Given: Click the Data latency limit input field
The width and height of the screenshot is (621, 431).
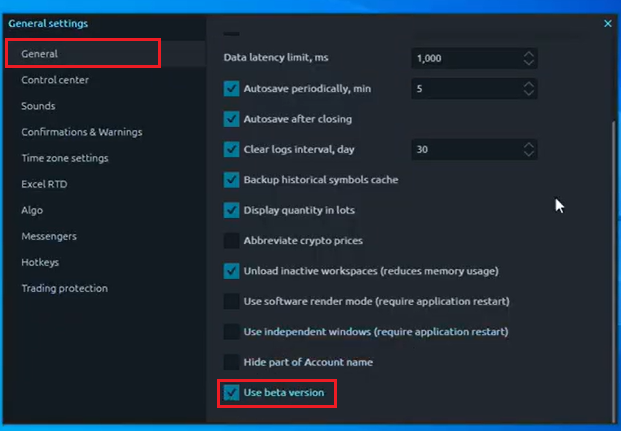Looking at the screenshot, I should pyautogui.click(x=467, y=58).
